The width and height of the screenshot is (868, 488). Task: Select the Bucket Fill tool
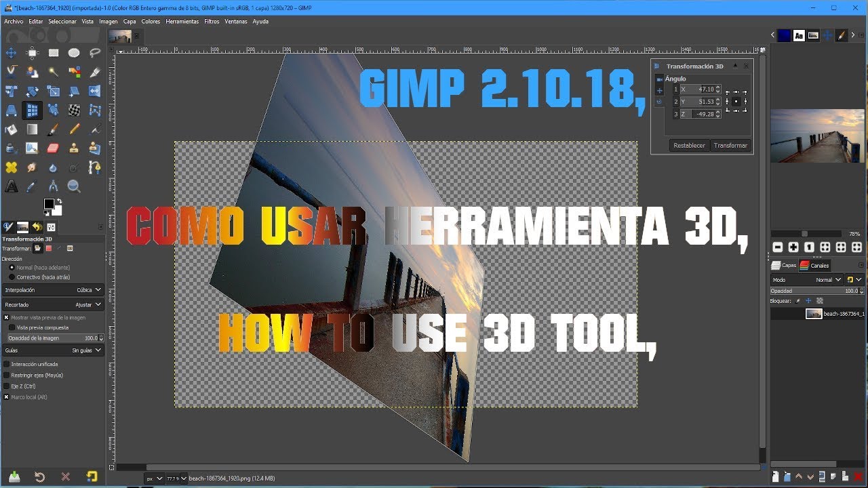[11, 129]
